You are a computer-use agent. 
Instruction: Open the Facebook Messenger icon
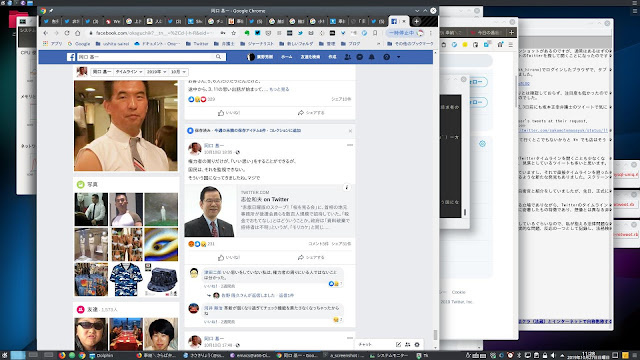[360, 57]
